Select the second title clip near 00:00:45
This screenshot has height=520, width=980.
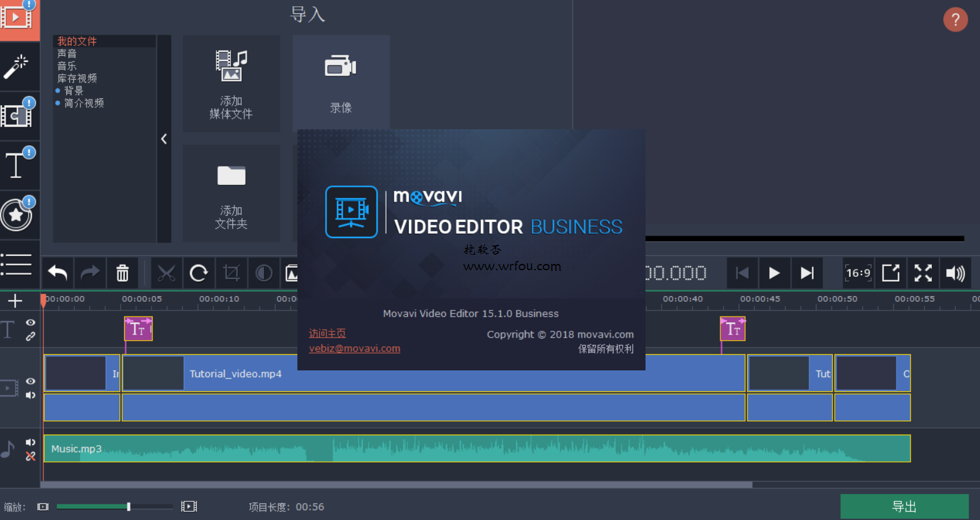pos(733,329)
